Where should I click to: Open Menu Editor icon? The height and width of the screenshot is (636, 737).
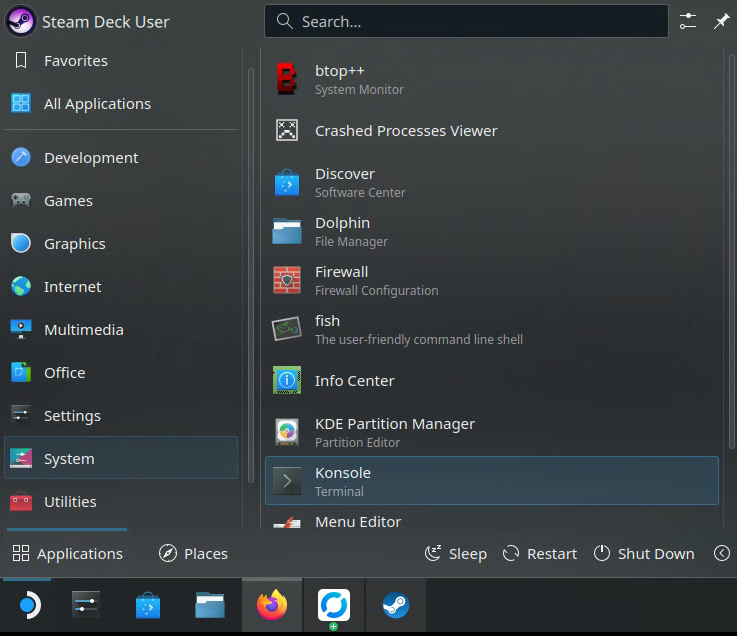coord(287,522)
